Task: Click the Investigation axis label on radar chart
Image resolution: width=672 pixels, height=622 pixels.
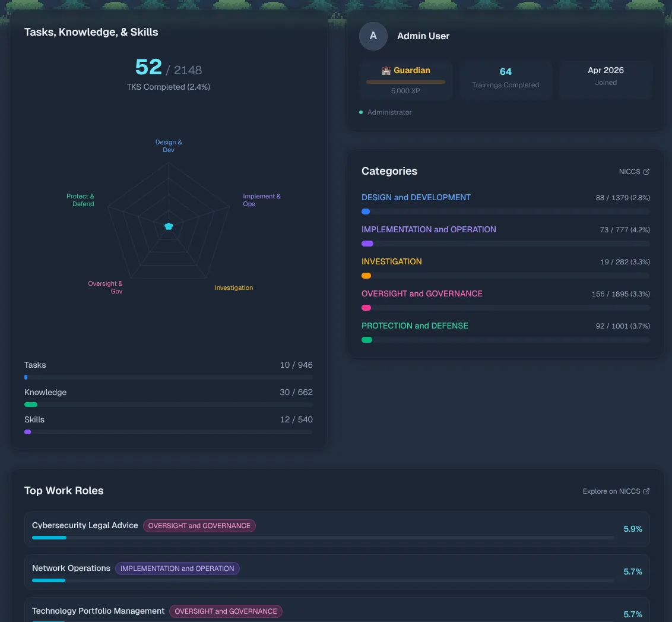Action: tap(233, 288)
